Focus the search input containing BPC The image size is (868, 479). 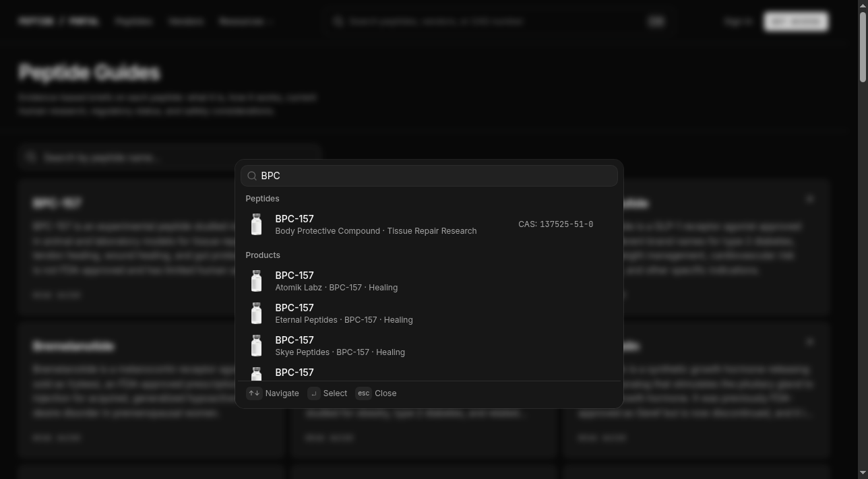[429, 176]
